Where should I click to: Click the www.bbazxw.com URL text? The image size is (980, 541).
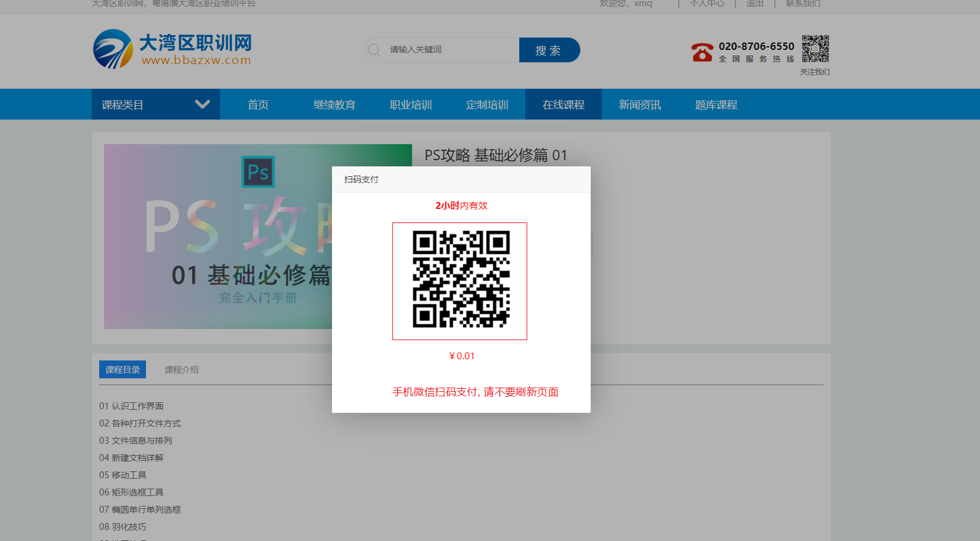pyautogui.click(x=196, y=60)
